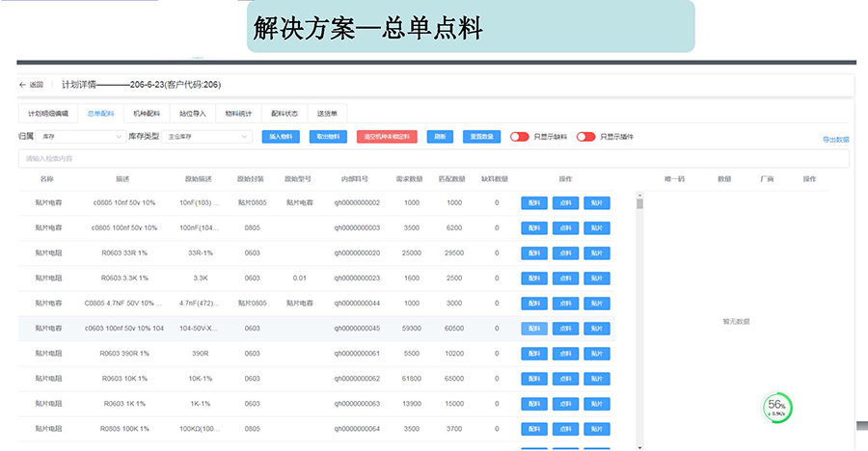Screen dimensions: 868x451
Task: Click 点料 button for qh0000000020 row
Action: click(x=565, y=252)
